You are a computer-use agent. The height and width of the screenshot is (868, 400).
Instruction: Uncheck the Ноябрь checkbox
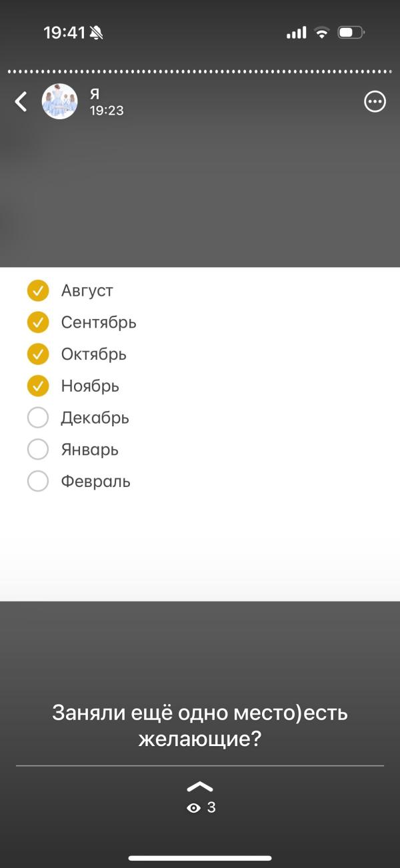coord(38,386)
